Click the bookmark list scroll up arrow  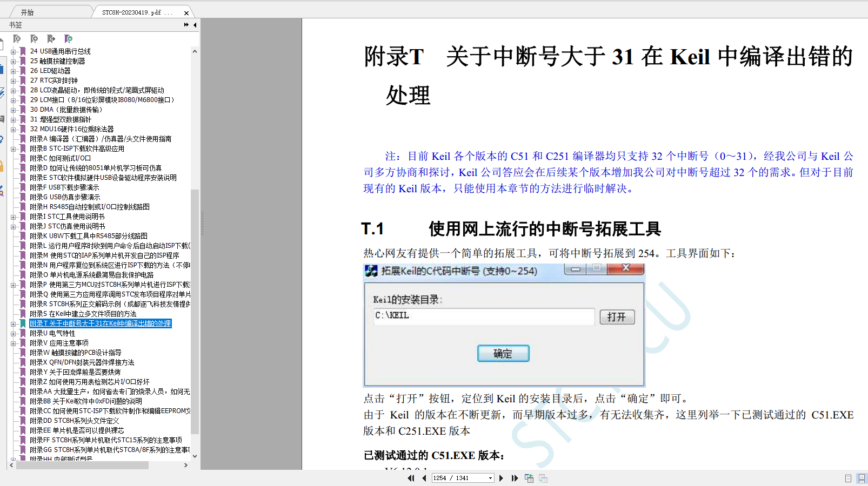point(195,51)
